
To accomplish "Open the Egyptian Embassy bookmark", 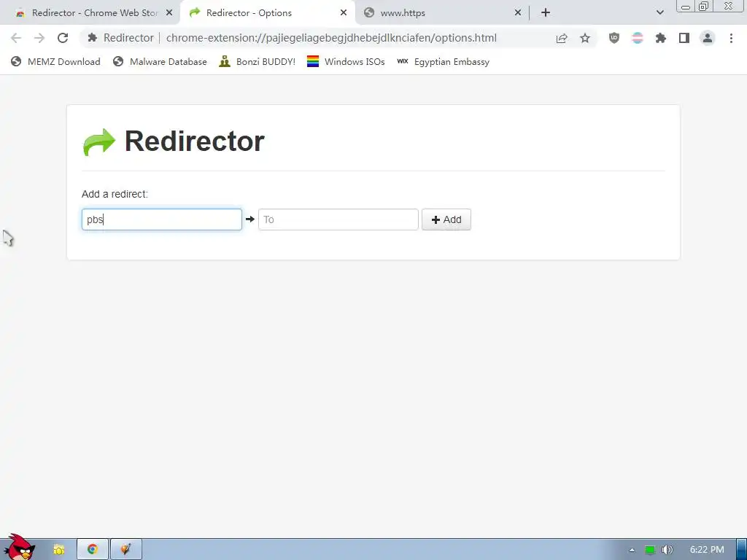I will coord(443,61).
